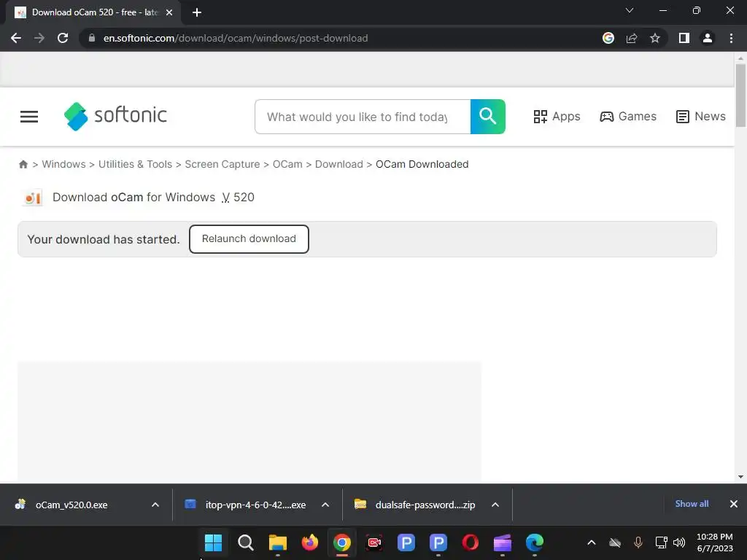Open Microsoft Edge from the taskbar
Screen dimensions: 747x560
pyautogui.click(x=535, y=542)
